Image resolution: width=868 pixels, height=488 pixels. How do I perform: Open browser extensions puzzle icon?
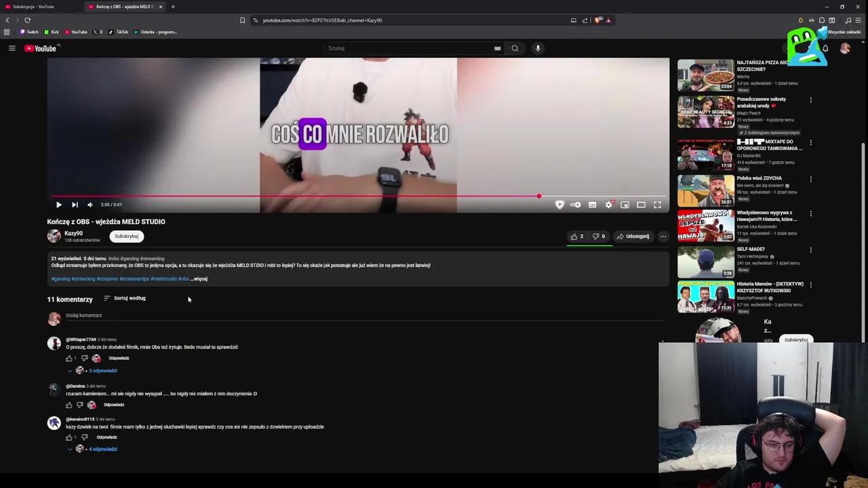pyautogui.click(x=822, y=20)
